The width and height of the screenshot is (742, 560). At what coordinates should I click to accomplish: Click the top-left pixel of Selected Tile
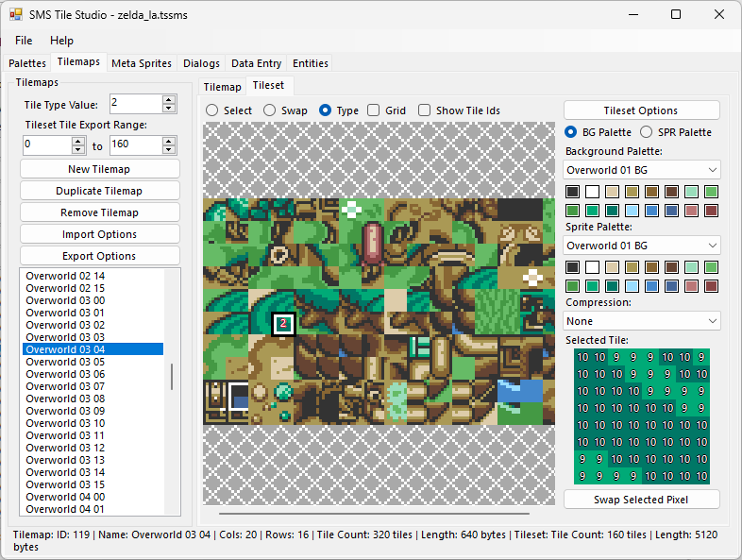[x=582, y=357]
